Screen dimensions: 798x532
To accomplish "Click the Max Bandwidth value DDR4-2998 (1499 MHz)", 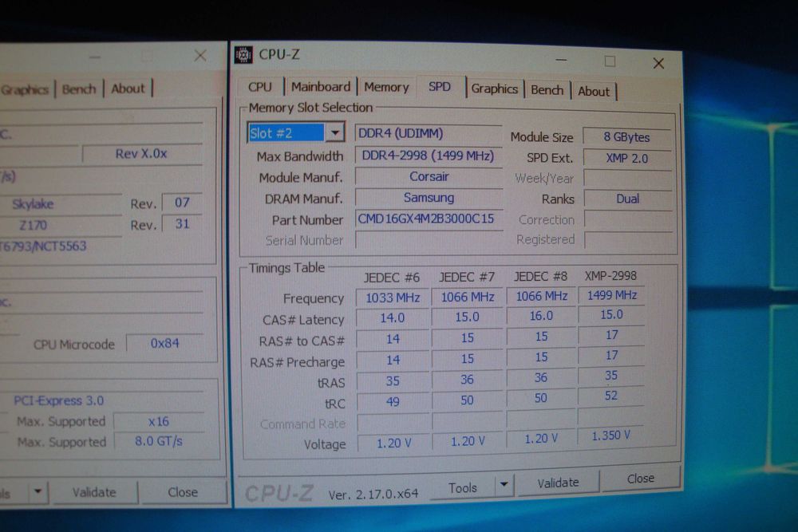I will coord(429,156).
